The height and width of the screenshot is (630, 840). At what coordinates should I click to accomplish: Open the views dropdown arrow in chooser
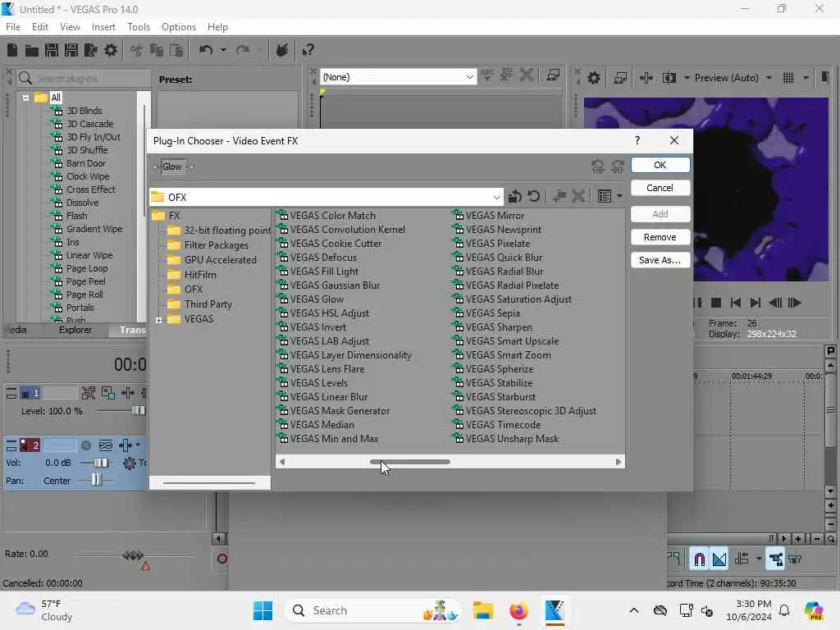coord(619,197)
